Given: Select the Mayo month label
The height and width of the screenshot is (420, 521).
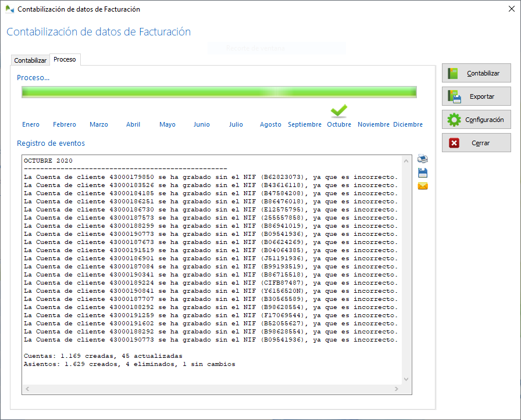Looking at the screenshot, I should click(x=167, y=124).
